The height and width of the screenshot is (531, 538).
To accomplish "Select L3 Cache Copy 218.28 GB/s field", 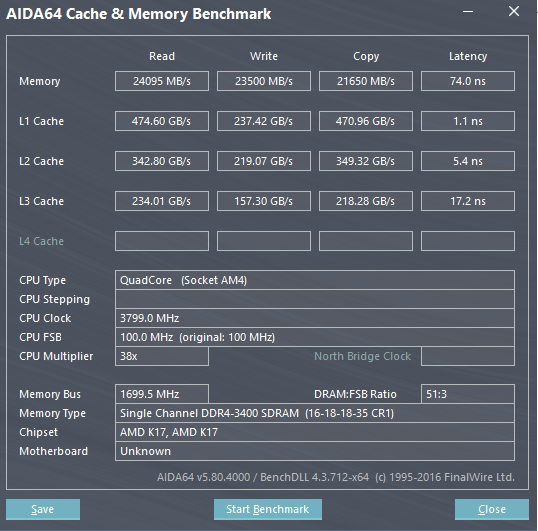I will (366, 201).
